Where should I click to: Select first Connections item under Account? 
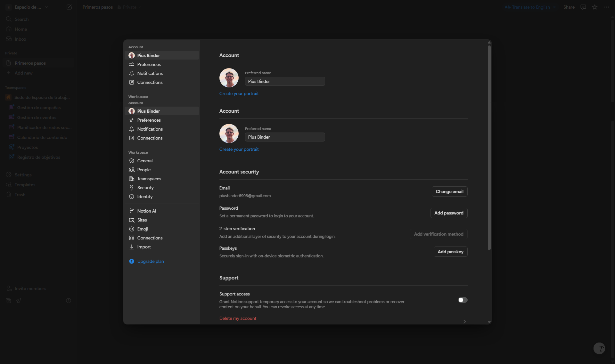click(162, 82)
